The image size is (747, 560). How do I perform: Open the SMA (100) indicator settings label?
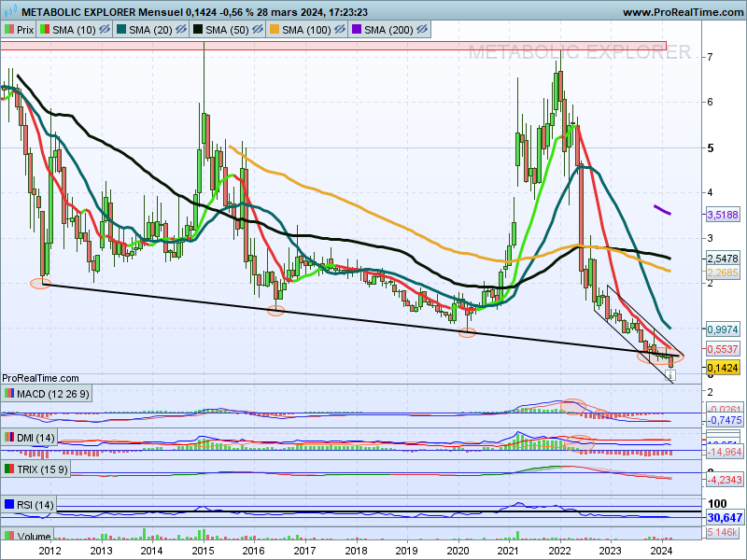[x=306, y=30]
